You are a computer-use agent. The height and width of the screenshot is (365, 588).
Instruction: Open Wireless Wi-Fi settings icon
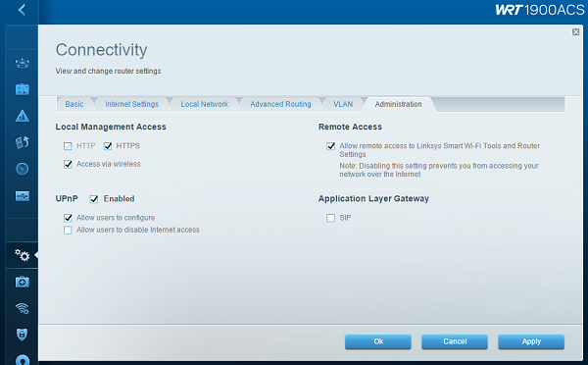point(23,308)
